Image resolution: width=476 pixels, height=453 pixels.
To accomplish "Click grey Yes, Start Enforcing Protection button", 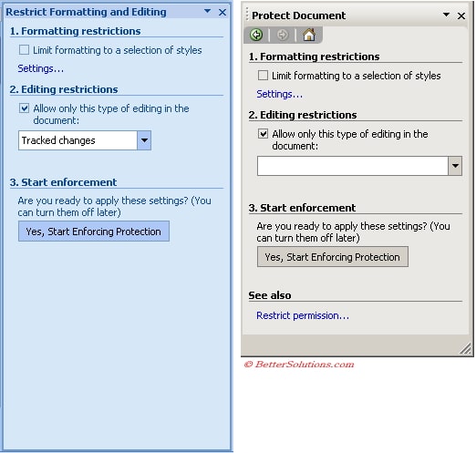I will [x=333, y=257].
